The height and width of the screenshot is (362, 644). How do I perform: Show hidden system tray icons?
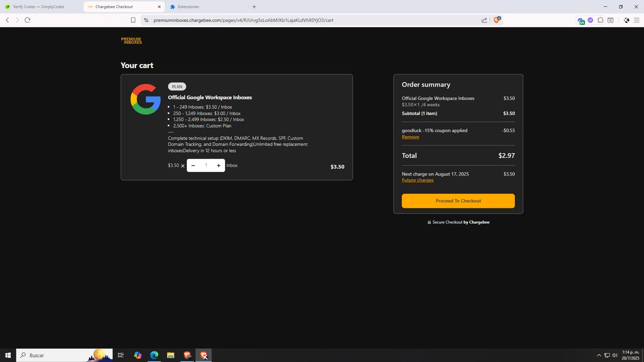599,355
